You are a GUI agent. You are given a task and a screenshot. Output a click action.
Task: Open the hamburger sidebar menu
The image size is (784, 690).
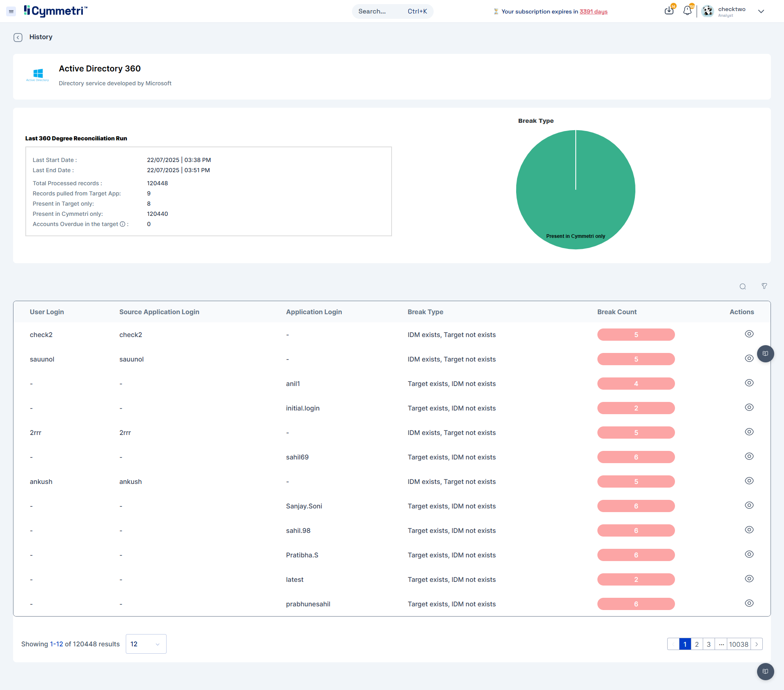pyautogui.click(x=11, y=11)
